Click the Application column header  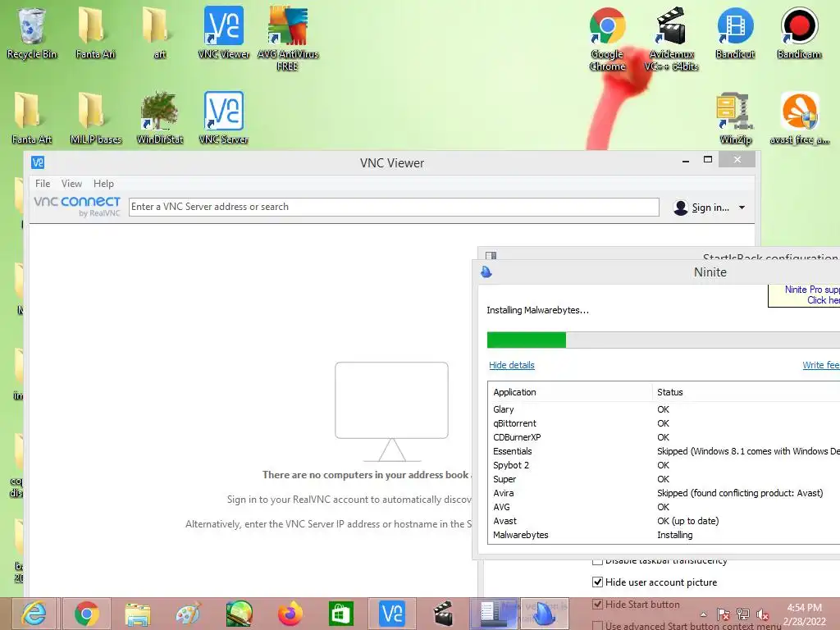point(570,392)
